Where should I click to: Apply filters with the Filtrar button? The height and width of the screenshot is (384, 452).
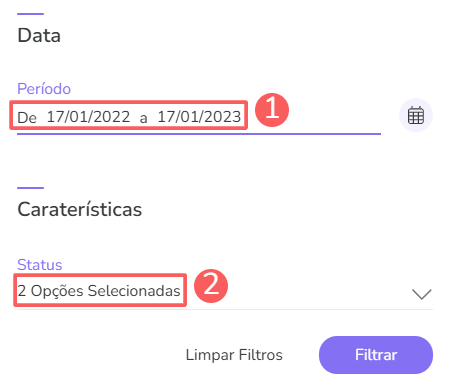tap(376, 355)
